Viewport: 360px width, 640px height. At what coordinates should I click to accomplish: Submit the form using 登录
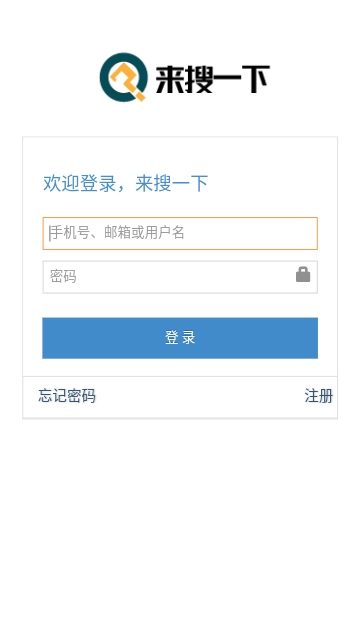tap(180, 338)
